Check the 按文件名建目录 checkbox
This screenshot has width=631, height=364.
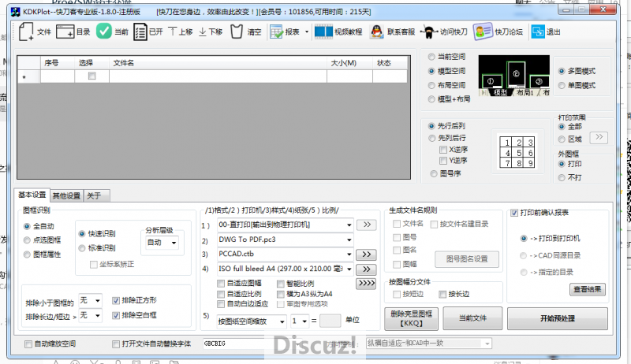point(435,225)
